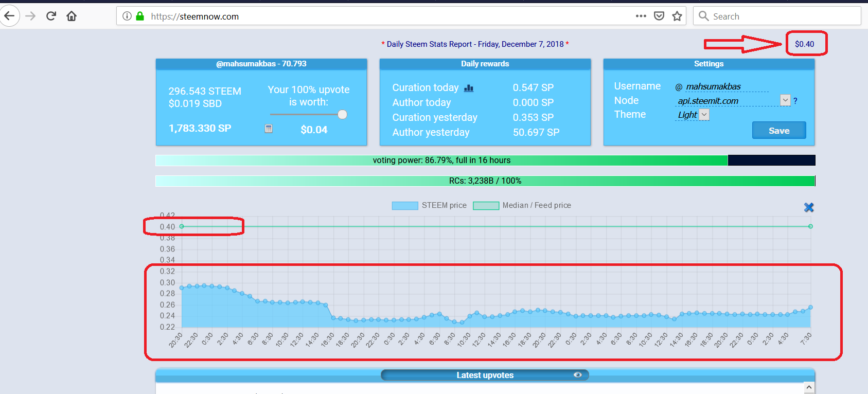Show site information icon in address bar
868x394 pixels.
pyautogui.click(x=127, y=16)
